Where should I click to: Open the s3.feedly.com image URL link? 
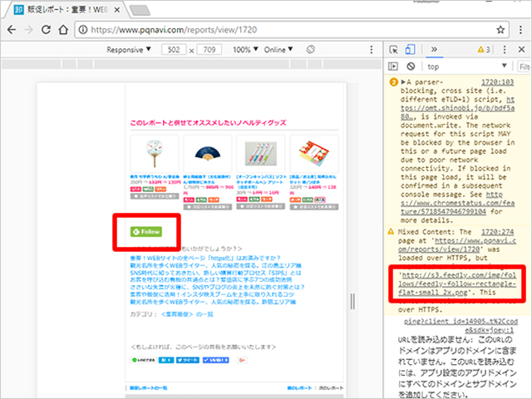click(457, 283)
